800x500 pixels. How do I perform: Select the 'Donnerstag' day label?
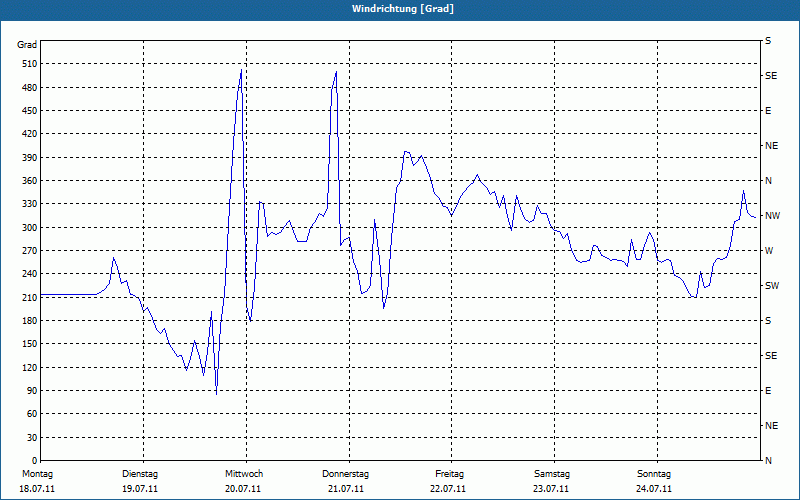coord(345,474)
